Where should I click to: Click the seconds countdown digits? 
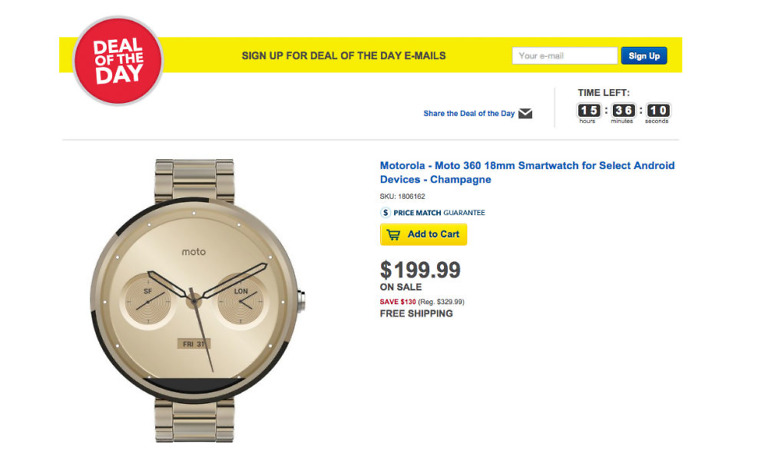click(657, 111)
